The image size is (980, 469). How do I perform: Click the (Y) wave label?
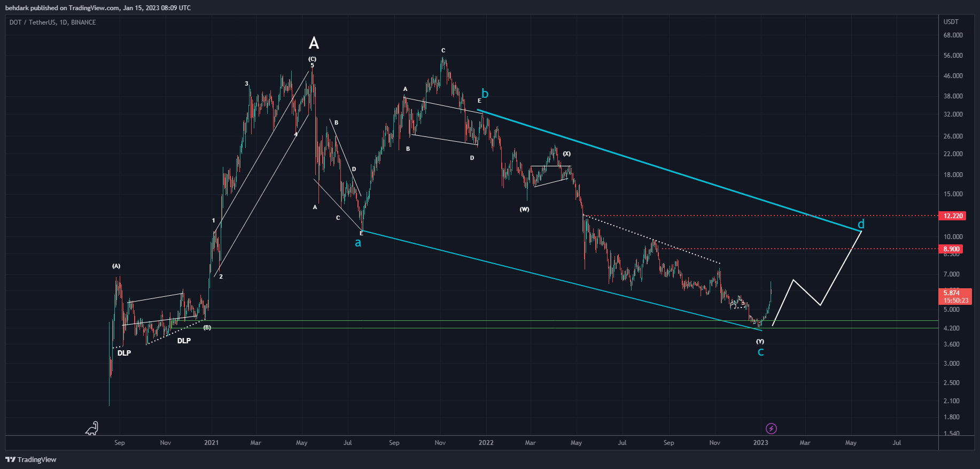[x=760, y=341]
